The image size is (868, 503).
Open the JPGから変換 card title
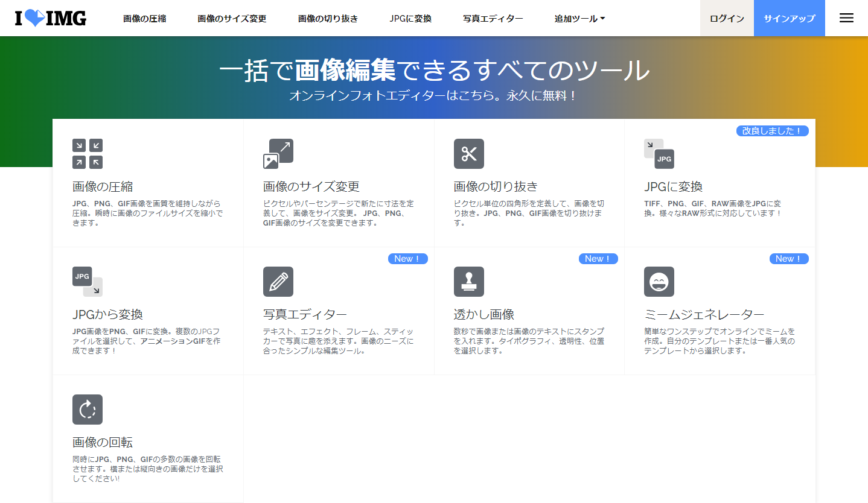pyautogui.click(x=107, y=315)
